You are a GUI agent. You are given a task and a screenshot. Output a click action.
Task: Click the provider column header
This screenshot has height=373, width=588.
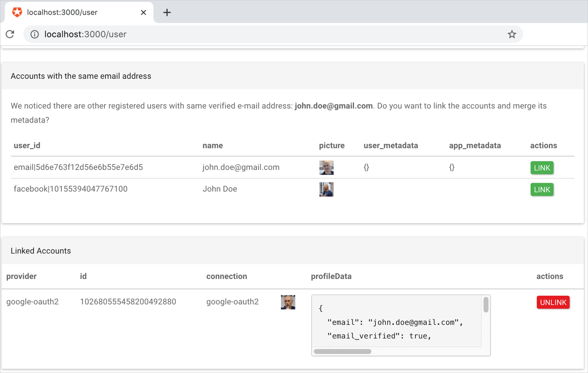click(21, 276)
